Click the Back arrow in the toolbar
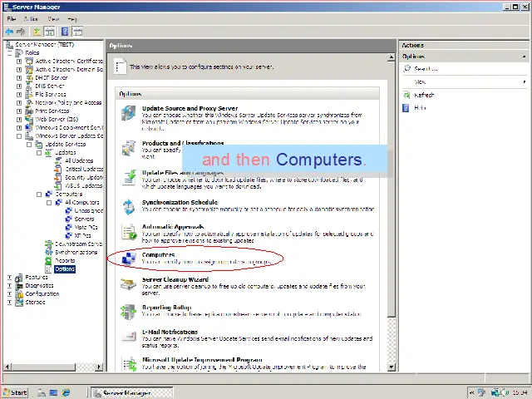The height and width of the screenshot is (399, 532). point(9,32)
